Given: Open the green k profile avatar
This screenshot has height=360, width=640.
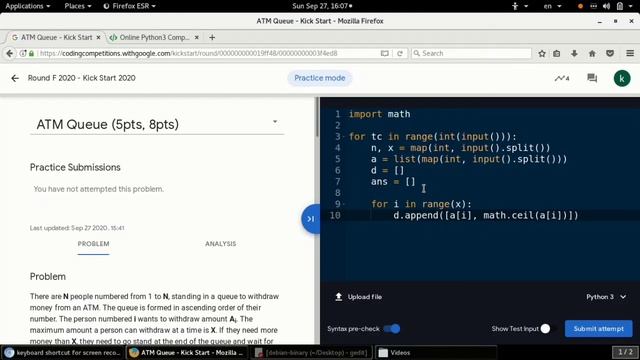Looking at the screenshot, I should [x=622, y=78].
